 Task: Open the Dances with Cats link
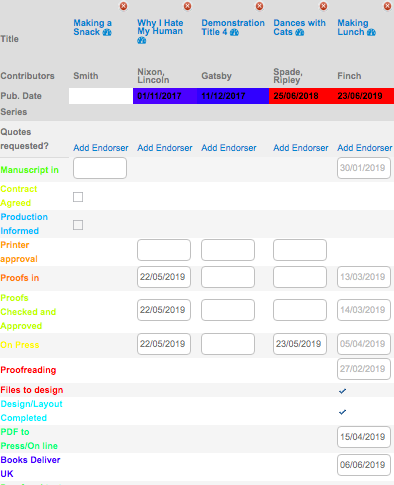(x=299, y=27)
